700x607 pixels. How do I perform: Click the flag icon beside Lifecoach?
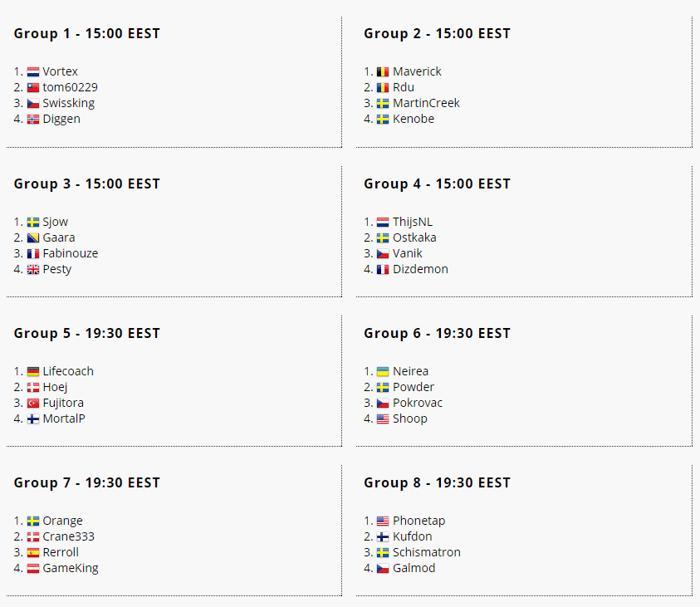[x=33, y=372]
